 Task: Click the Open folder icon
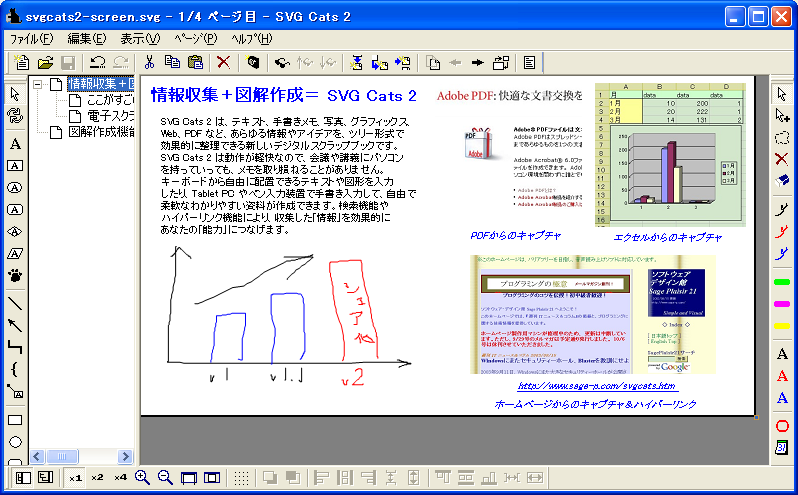pyautogui.click(x=45, y=62)
